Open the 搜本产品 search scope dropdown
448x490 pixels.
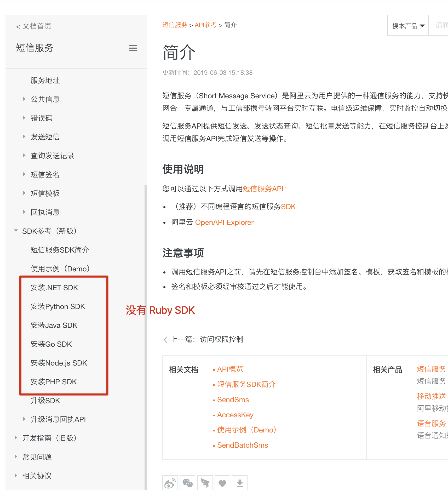click(408, 26)
